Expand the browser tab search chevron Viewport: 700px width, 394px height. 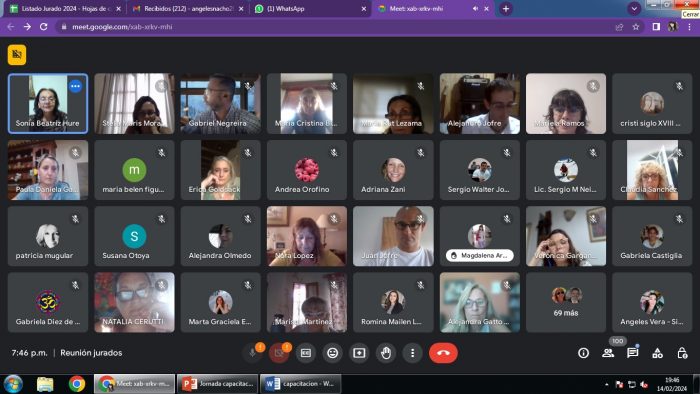click(634, 8)
